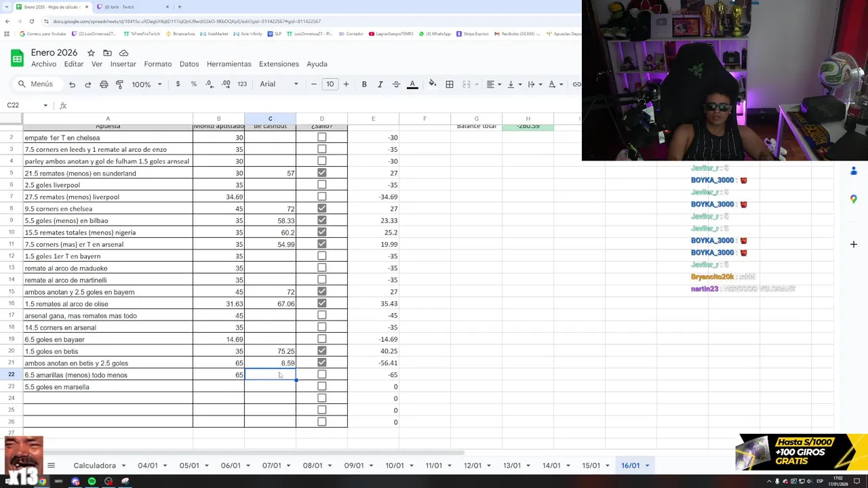868x488 pixels.
Task: Uncheck the box for 1.5 goles en betis
Action: point(322,351)
